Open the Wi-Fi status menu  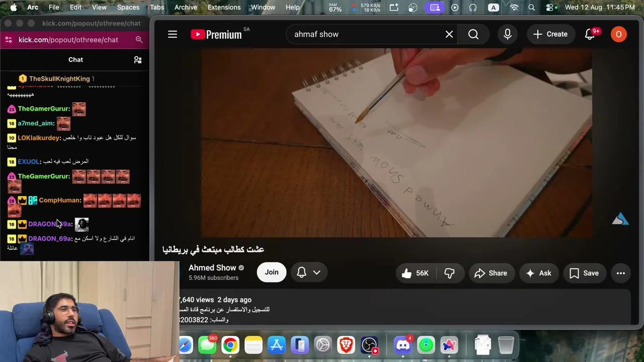514,7
